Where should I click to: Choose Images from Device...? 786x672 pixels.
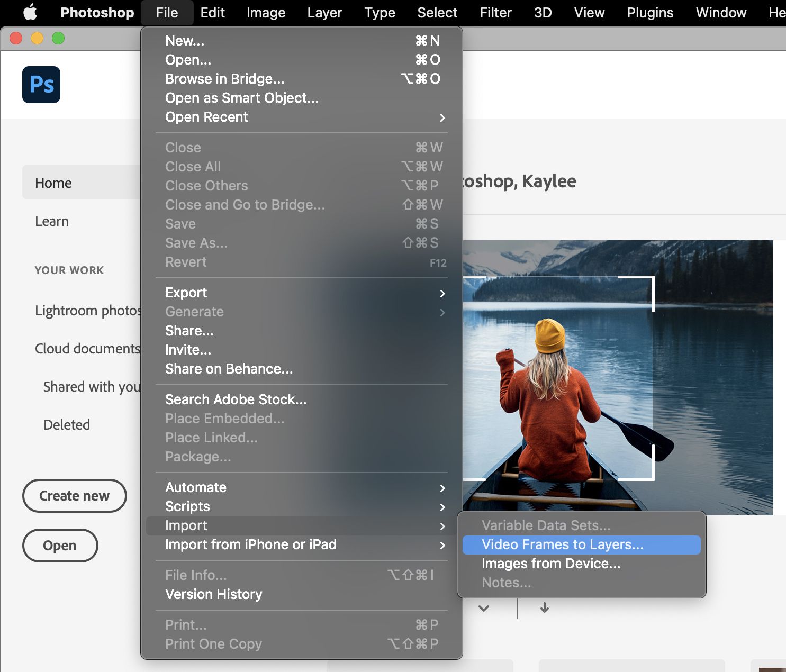[582, 564]
